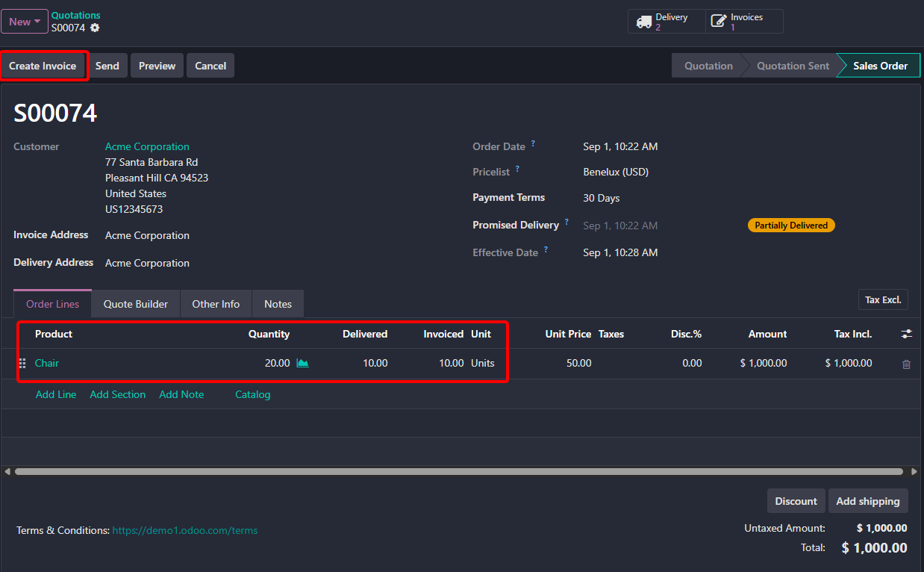
Task: Switch to the Quote Builder tab
Action: [136, 304]
